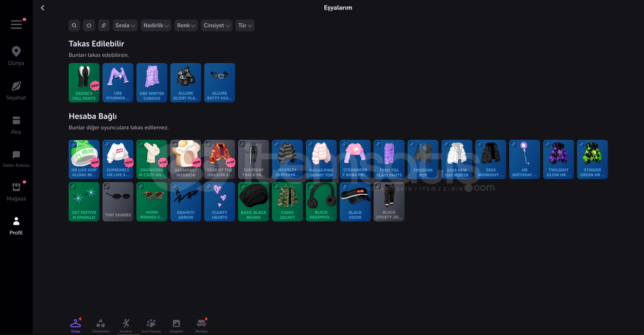The image size is (644, 335).
Task: Pick the Black Visor item
Action: pos(355,202)
